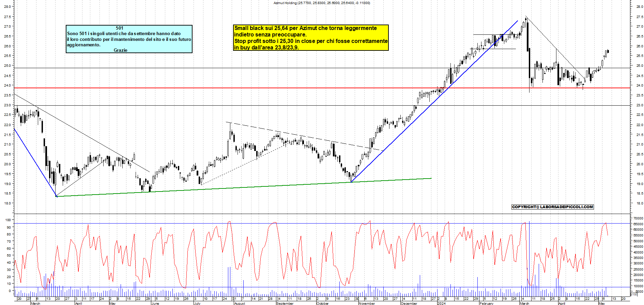The width and height of the screenshot is (644, 305).
Task: Click the COPYRIGHT@LABORSADEIPICCOLI.COM label
Action: (553, 207)
